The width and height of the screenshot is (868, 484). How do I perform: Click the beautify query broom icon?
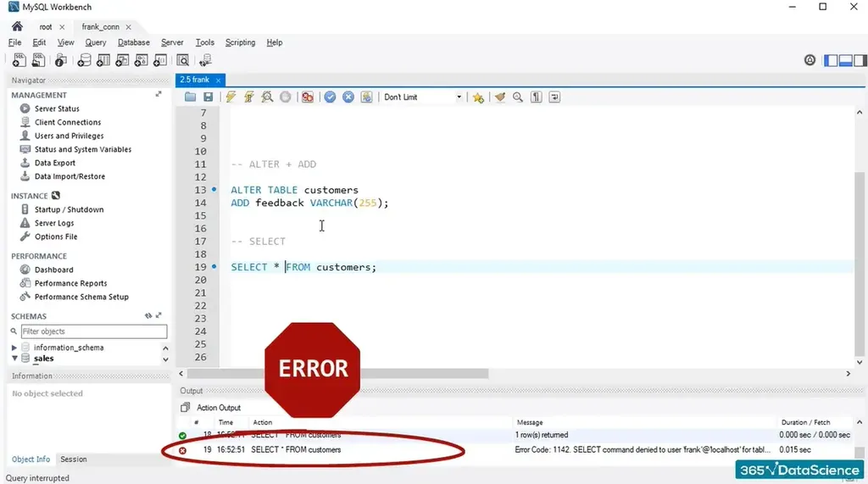[x=500, y=97]
